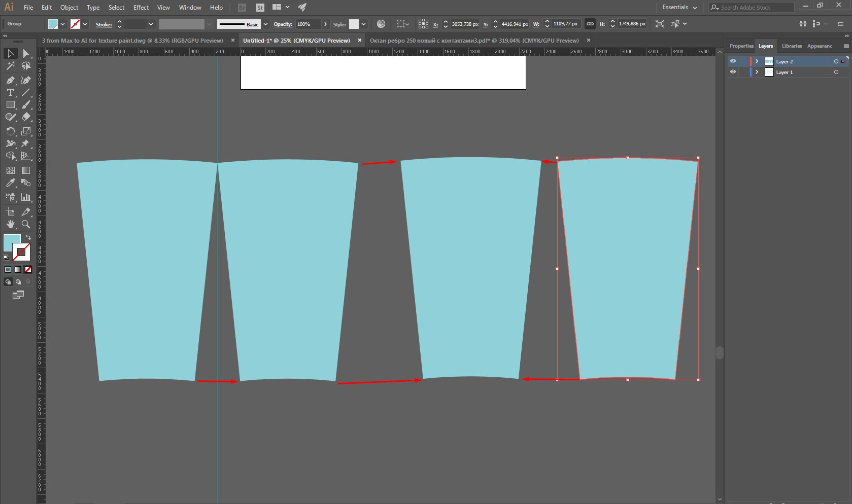Select the Lasso tool
This screenshot has height=504, width=852.
(26, 66)
